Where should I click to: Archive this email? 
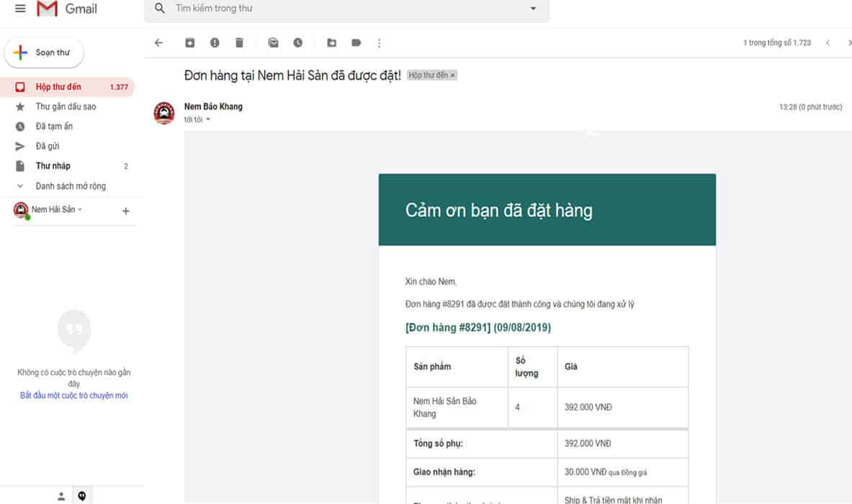tap(189, 43)
